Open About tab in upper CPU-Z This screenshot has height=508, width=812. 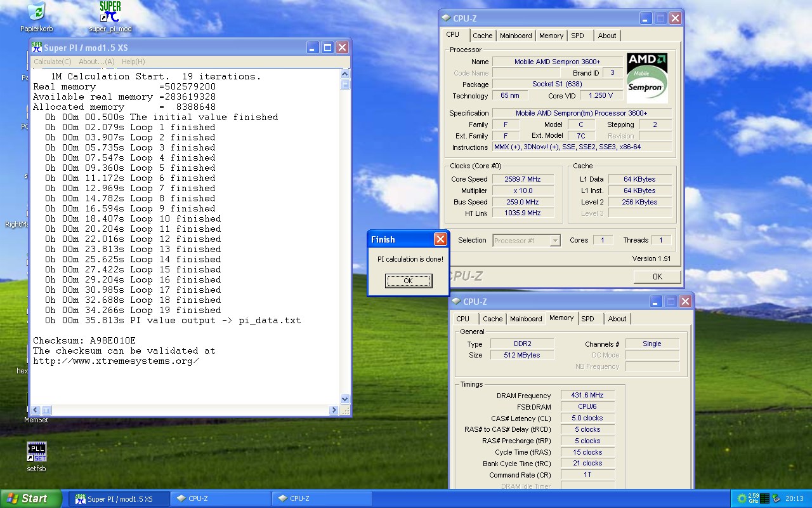[607, 36]
